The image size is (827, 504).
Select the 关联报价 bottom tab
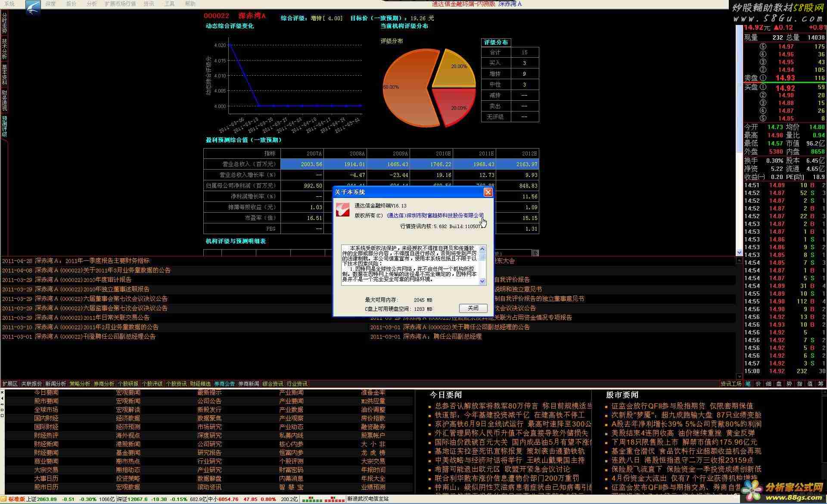point(32,384)
